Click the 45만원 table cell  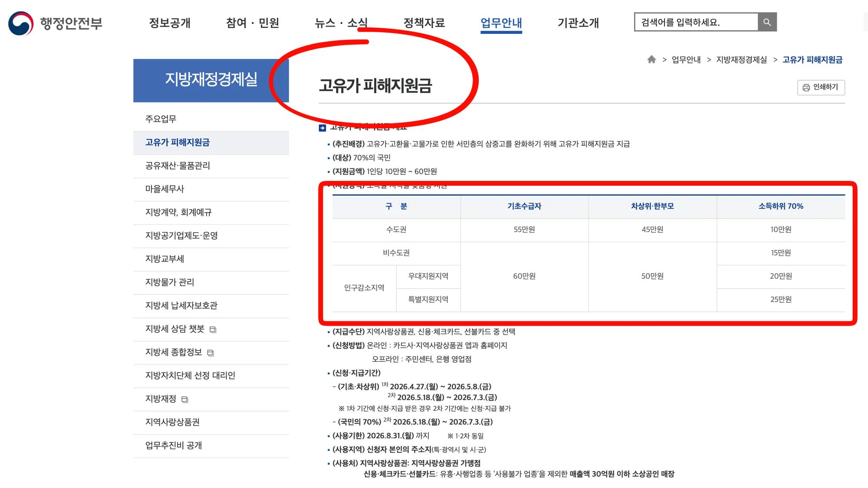[652, 230]
